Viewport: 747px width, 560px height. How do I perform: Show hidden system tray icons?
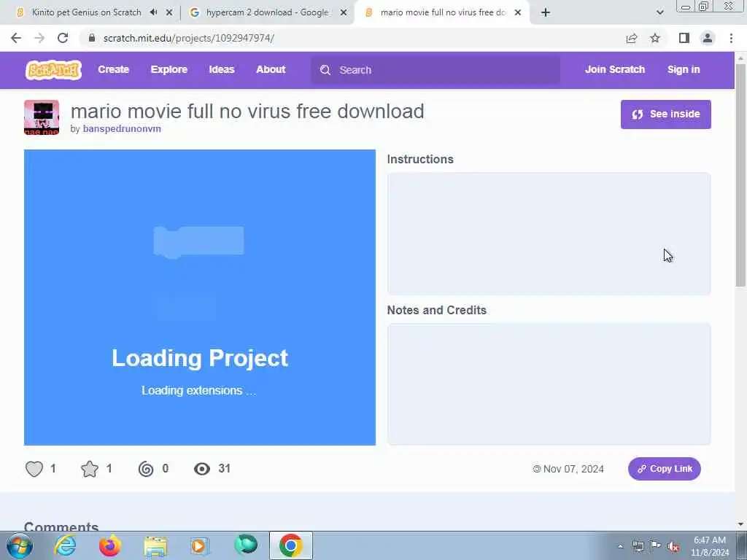620,547
